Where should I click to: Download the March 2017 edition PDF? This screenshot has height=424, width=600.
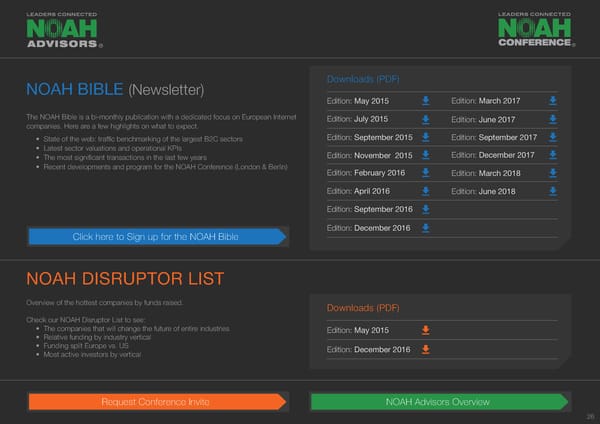553,101
